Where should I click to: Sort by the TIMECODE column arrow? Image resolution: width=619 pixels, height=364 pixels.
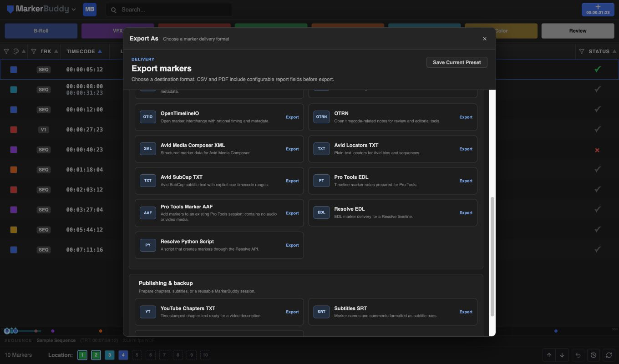pyautogui.click(x=100, y=51)
